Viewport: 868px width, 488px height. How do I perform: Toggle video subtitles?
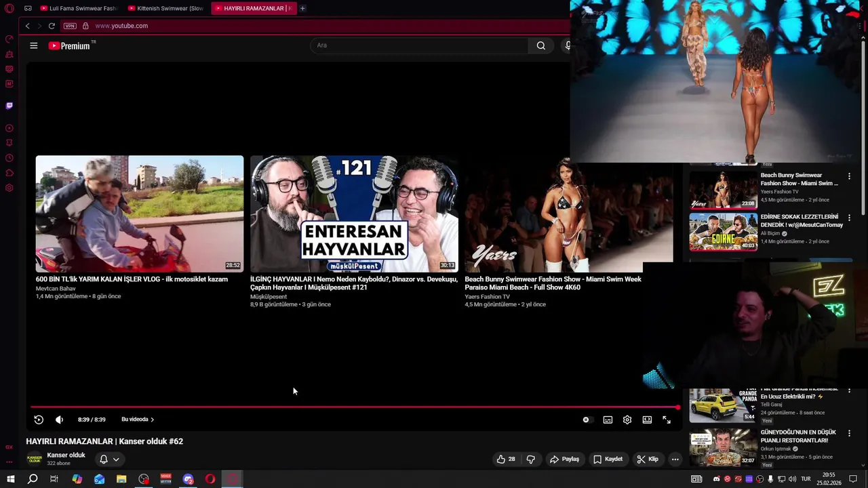(608, 420)
